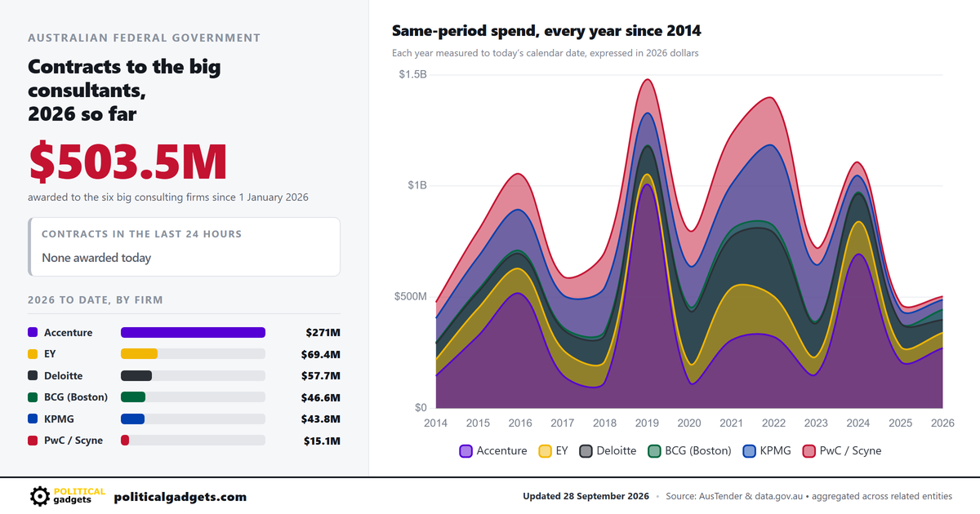Click the purple Accenture swatch in firm list
The image size is (980, 514).
(x=33, y=333)
